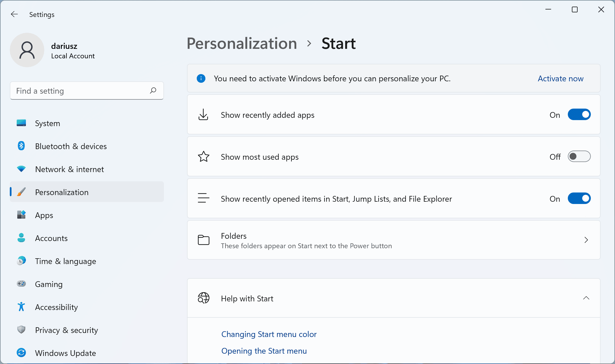The height and width of the screenshot is (364, 615).
Task: Click 'Show most used apps' label
Action: coord(260,157)
